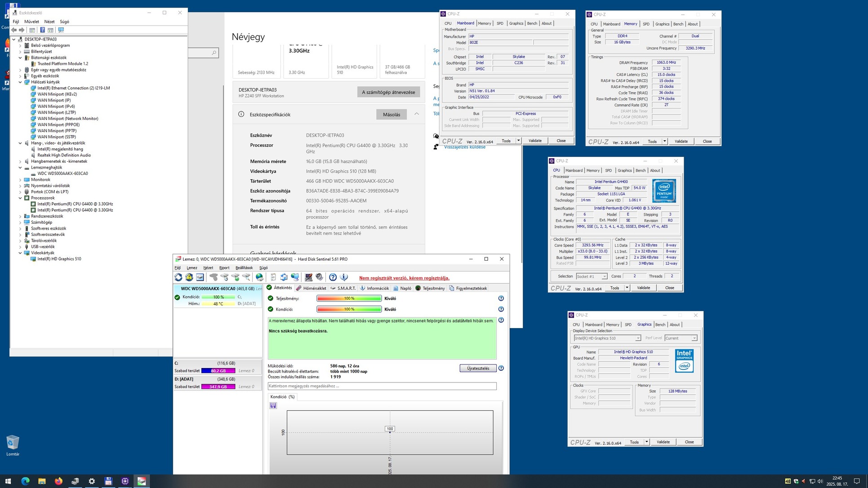Viewport: 868px width, 488px height.
Task: Open Microsoft Edge from the taskbar
Action: tap(25, 481)
